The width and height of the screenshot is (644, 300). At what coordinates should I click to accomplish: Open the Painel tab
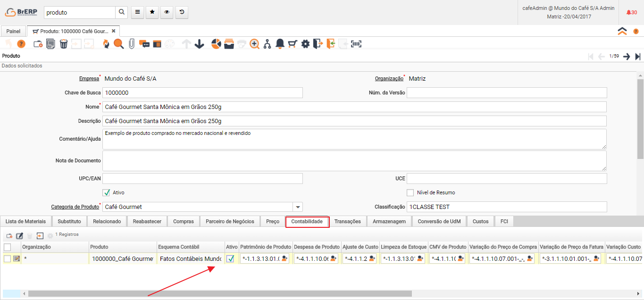pyautogui.click(x=13, y=31)
